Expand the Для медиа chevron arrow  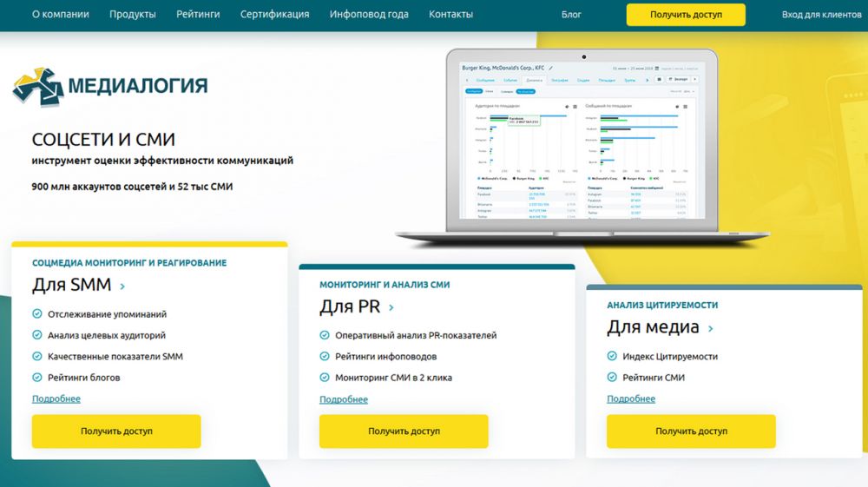pos(711,329)
